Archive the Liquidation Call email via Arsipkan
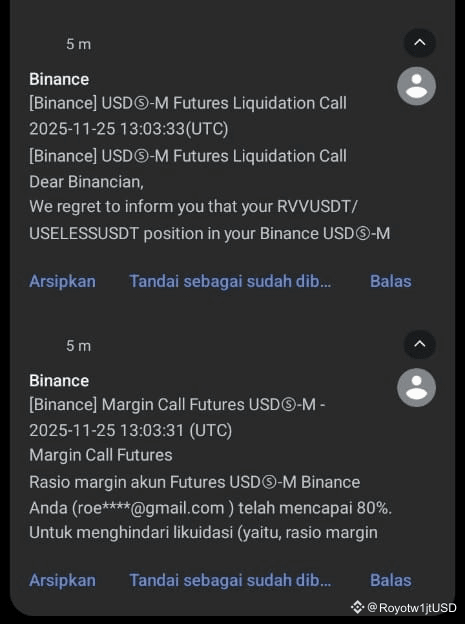This screenshot has height=624, width=465. coord(63,281)
